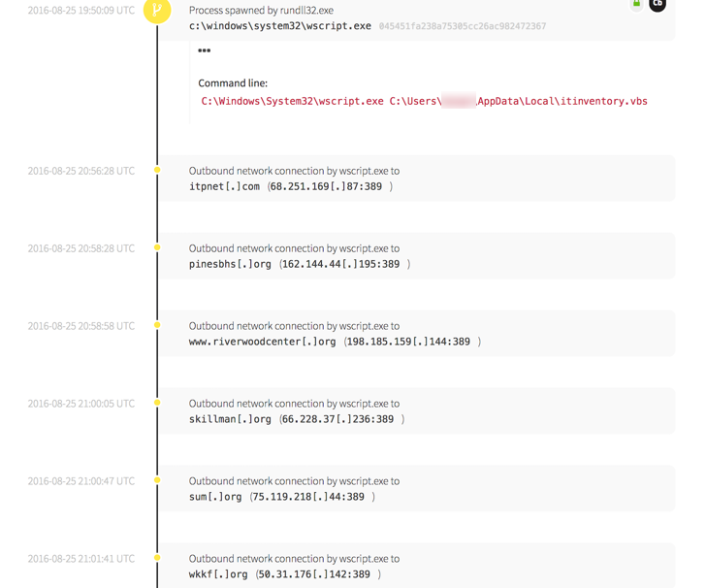The height and width of the screenshot is (588, 706).
Task: Open the www.riverwoodcenter[.]org connection event
Action: coord(417,334)
